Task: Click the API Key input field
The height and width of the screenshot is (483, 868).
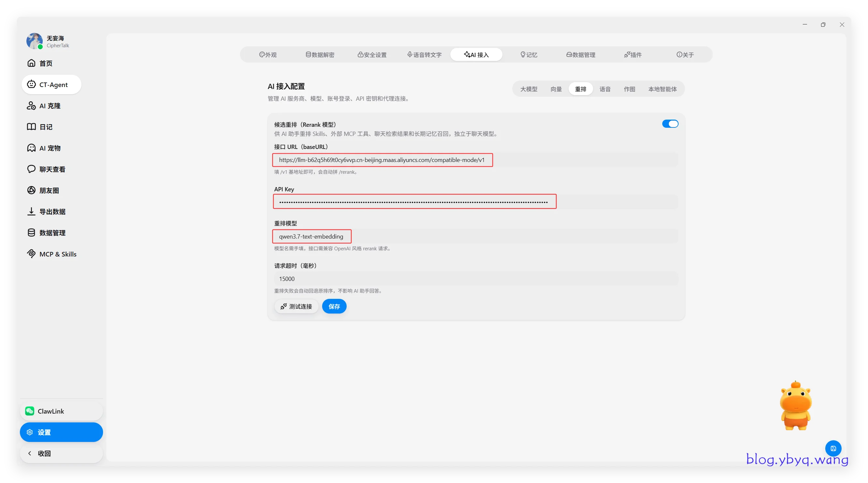Action: (476, 202)
